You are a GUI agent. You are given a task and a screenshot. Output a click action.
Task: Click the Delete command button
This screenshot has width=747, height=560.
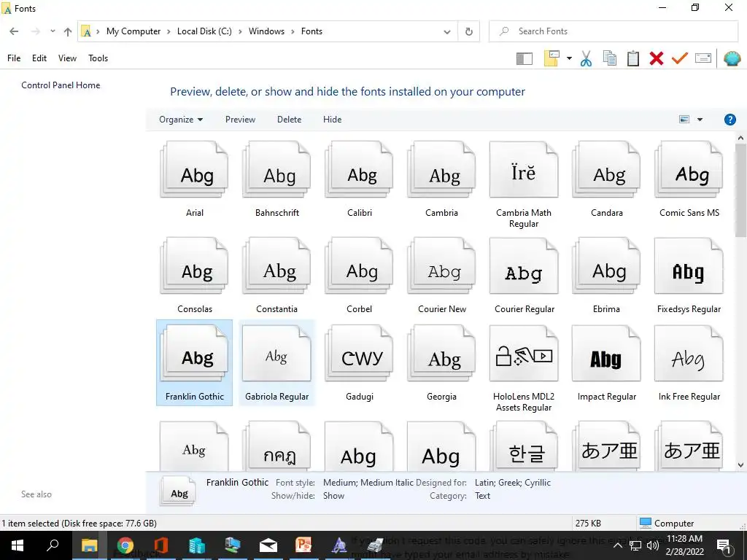pyautogui.click(x=289, y=120)
